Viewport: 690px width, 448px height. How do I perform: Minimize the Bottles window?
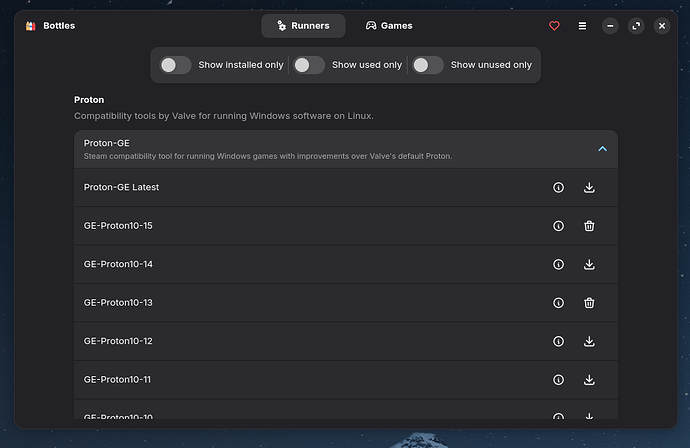[610, 26]
